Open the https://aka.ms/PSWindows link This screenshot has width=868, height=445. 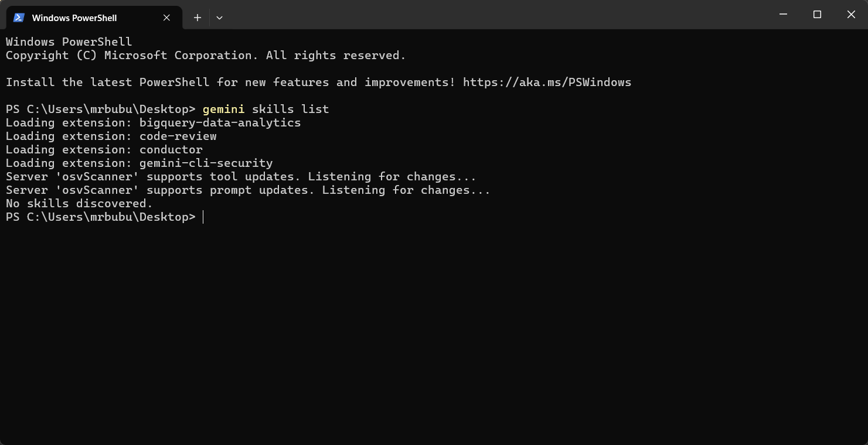pyautogui.click(x=547, y=82)
